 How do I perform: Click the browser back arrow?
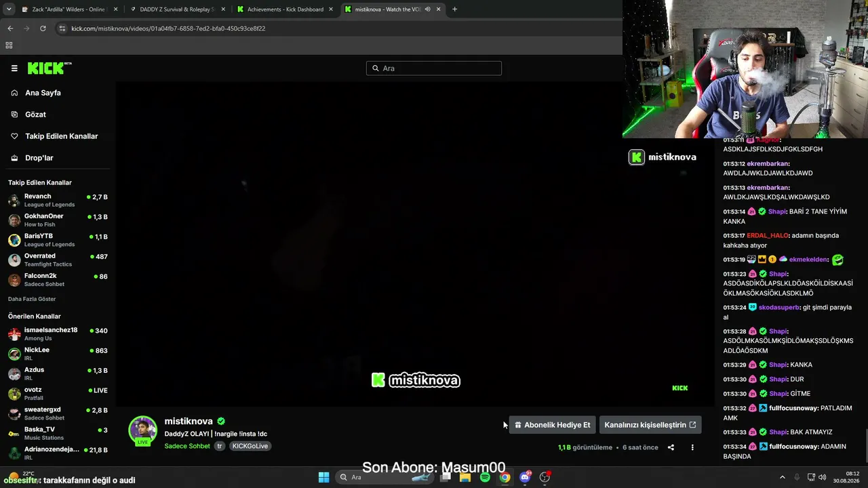10,28
